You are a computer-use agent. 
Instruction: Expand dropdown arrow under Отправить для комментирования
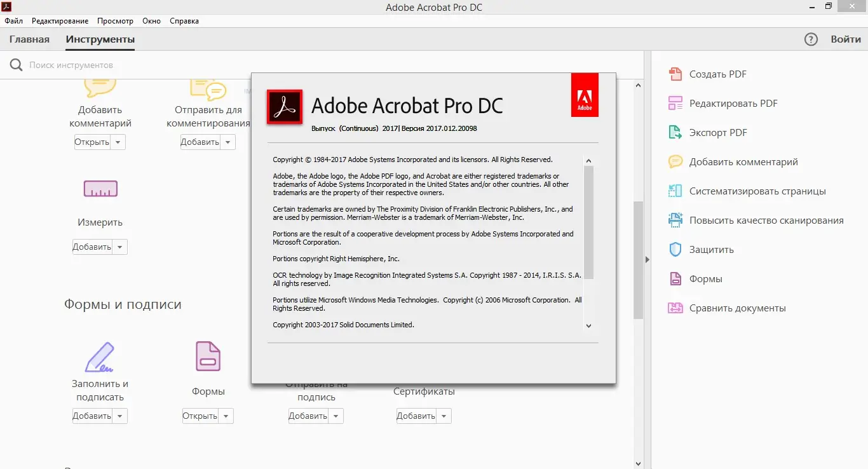[228, 142]
